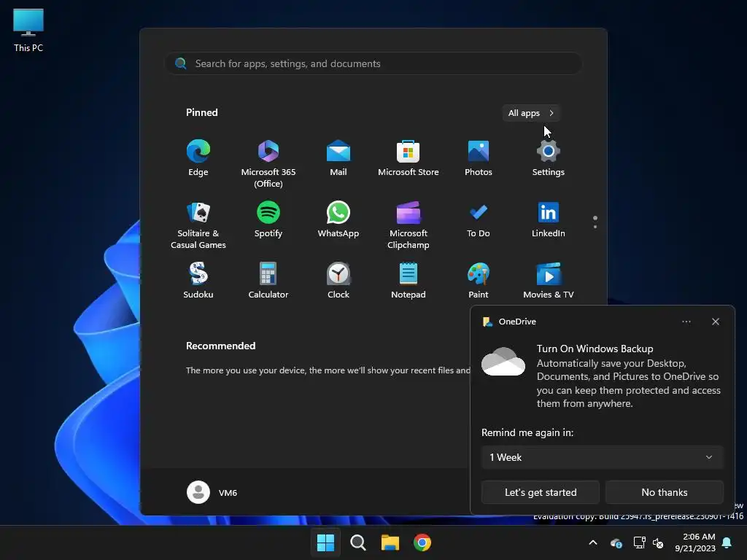Viewport: 747px width, 560px height.
Task: Click the Windows Start button on taskbar
Action: 325,542
